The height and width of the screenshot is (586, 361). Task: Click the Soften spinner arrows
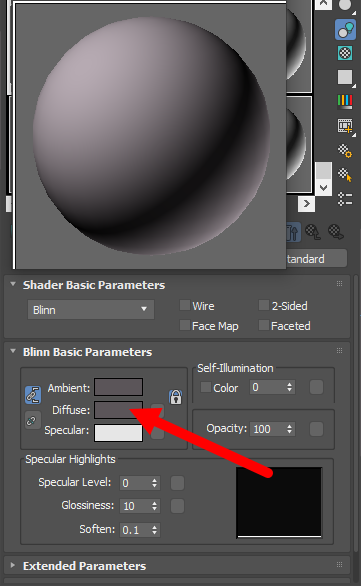click(x=155, y=530)
